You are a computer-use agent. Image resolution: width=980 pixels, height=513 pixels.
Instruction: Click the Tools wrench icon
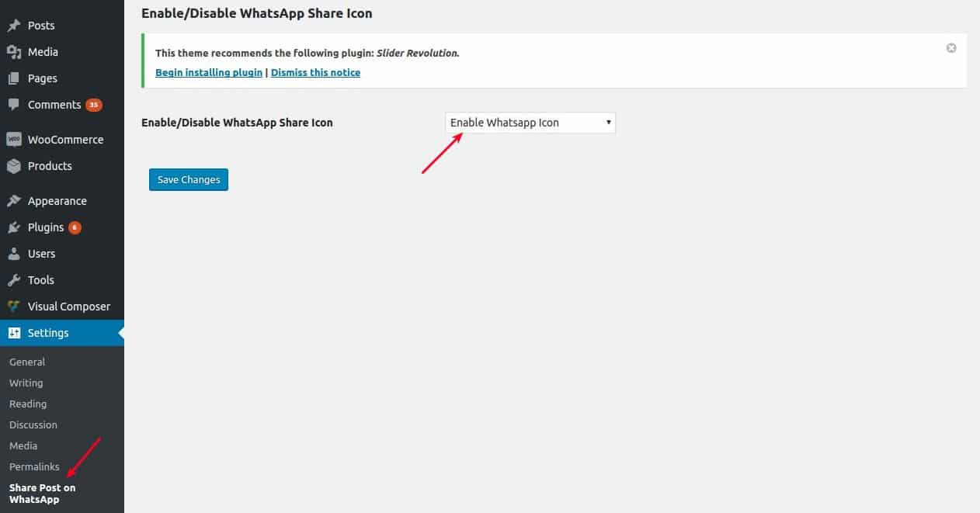tap(14, 280)
